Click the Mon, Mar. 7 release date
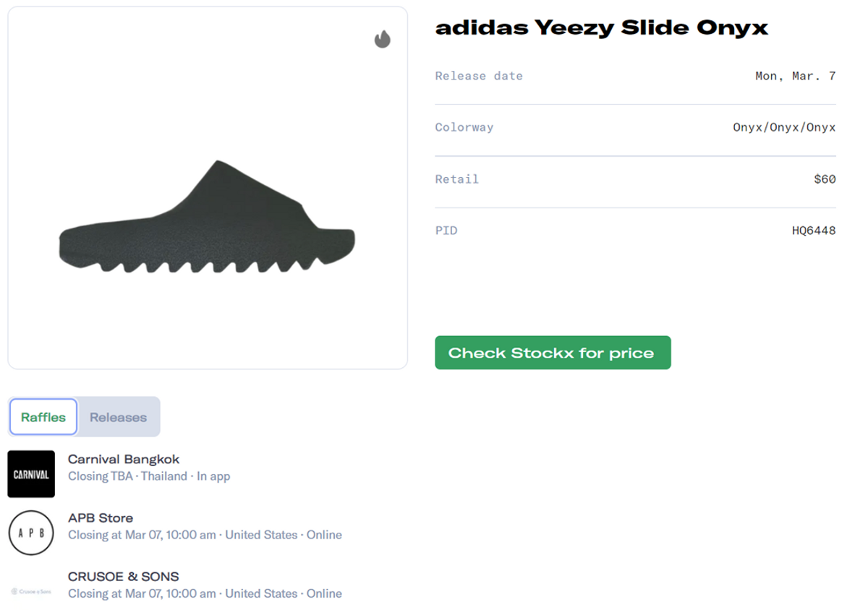The height and width of the screenshot is (610, 868). (796, 75)
